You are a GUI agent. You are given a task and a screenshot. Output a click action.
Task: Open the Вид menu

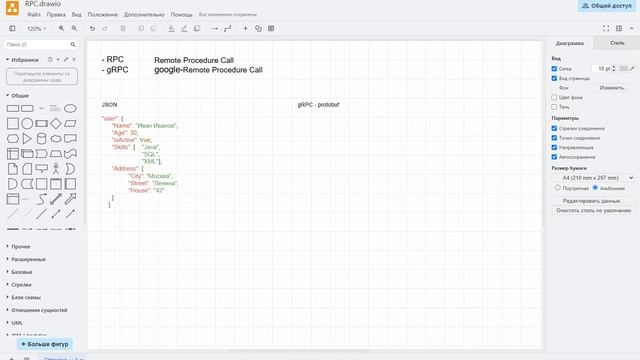77,14
